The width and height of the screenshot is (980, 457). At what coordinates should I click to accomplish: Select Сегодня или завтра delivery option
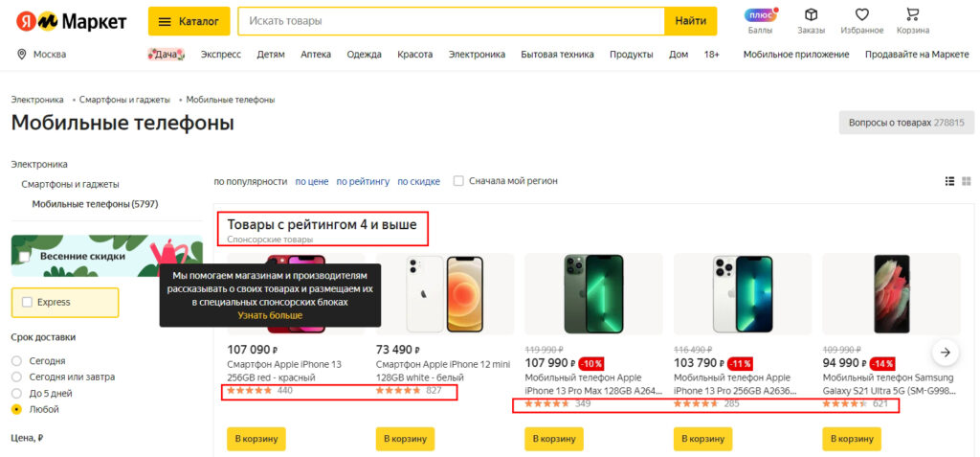tap(17, 377)
